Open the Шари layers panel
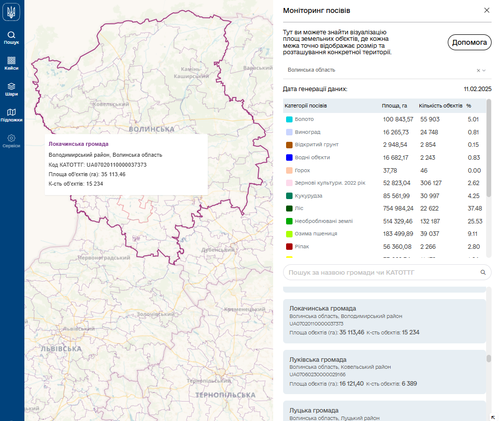This screenshot has height=421, width=504. coord(11,90)
